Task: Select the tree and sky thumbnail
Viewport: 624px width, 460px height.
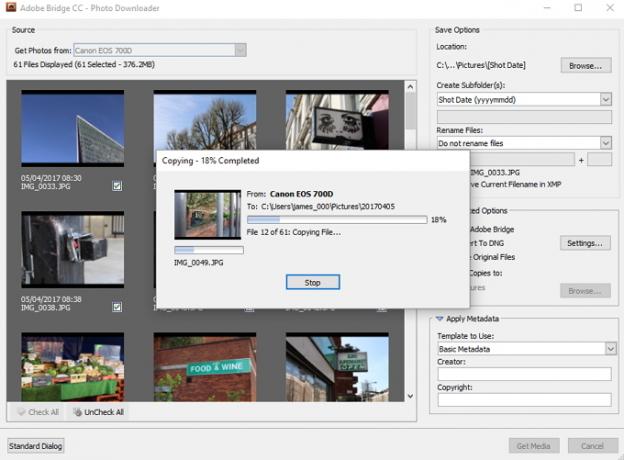Action: [x=205, y=120]
